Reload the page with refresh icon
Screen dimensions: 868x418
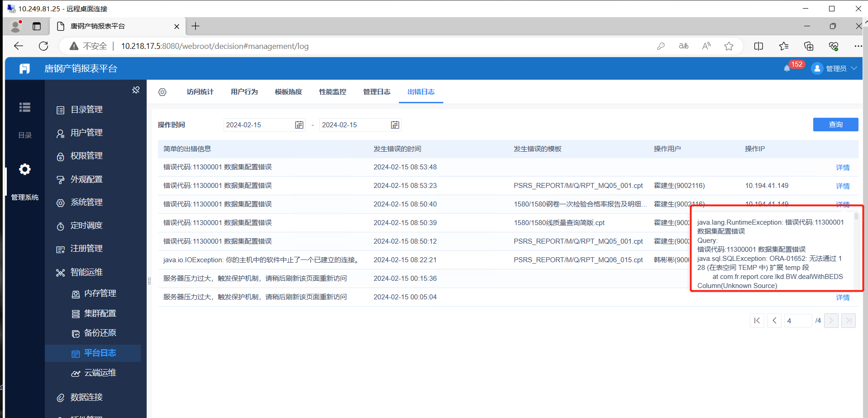[43, 46]
